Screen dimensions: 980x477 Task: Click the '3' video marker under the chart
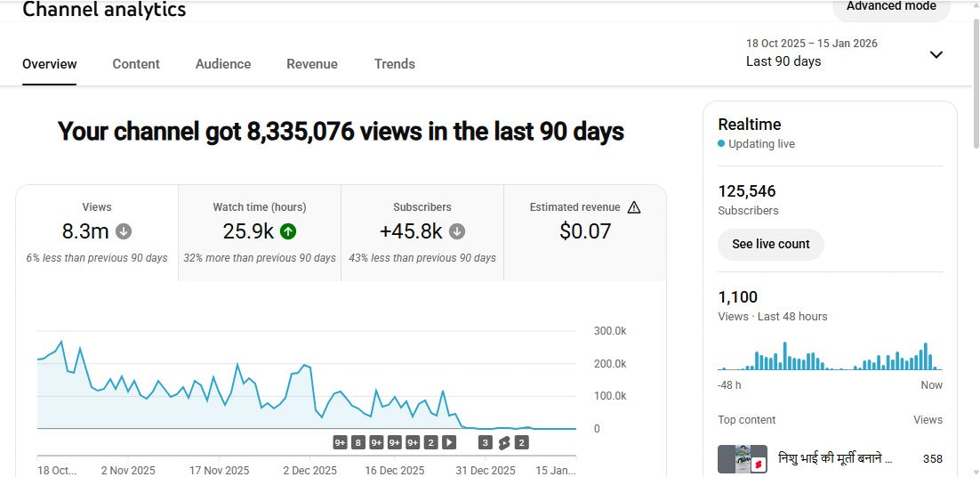486,442
